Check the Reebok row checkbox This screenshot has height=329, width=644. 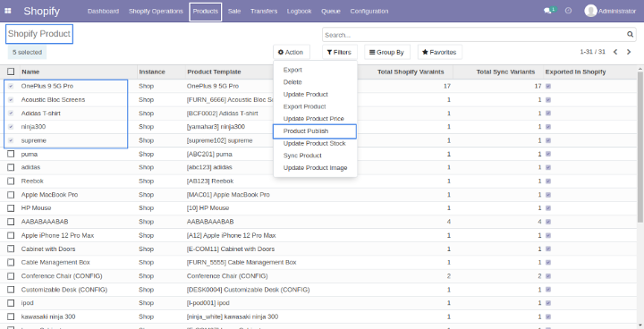[11, 181]
